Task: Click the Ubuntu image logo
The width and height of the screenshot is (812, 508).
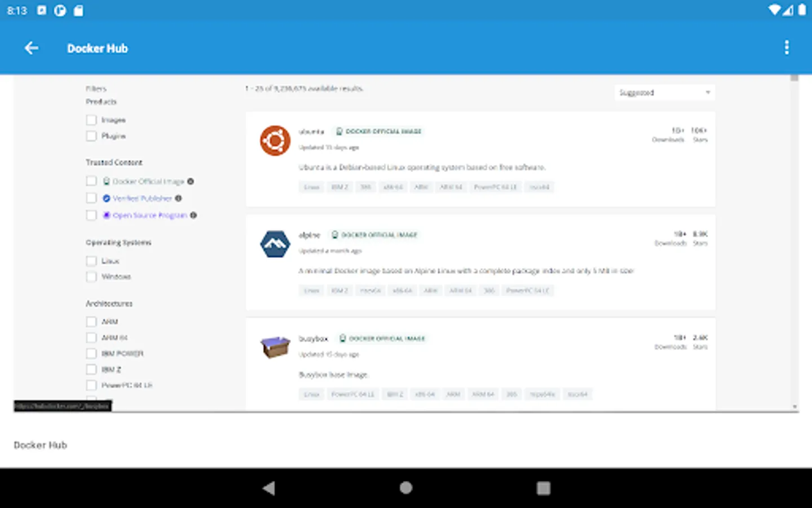Action: (x=275, y=139)
